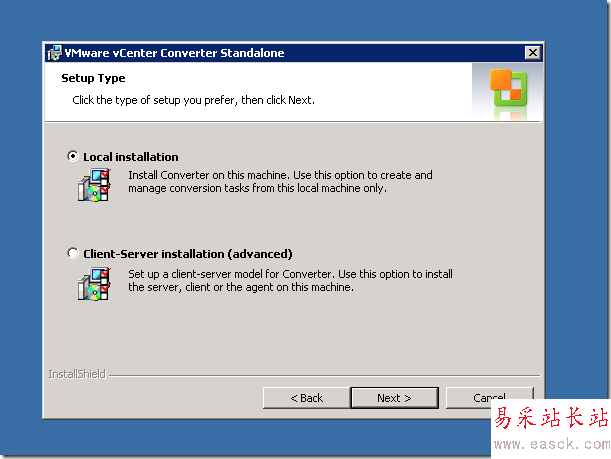Close the VMware vCenter Converter installer window
This screenshot has height=459, width=611.
tap(532, 53)
